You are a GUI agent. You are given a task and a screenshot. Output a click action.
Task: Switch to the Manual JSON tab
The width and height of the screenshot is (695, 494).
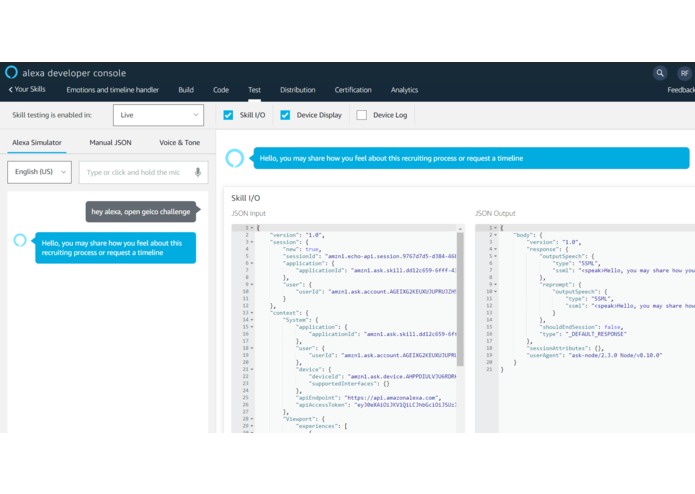(110, 143)
